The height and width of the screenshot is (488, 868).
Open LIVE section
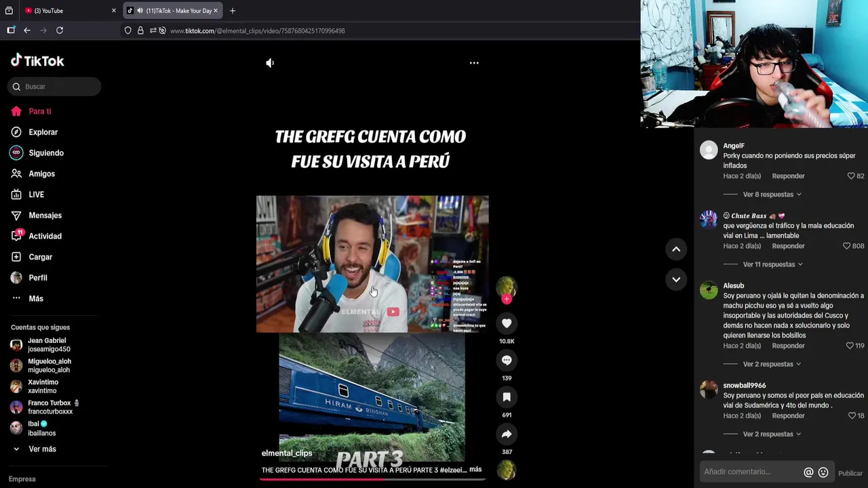(x=28, y=195)
